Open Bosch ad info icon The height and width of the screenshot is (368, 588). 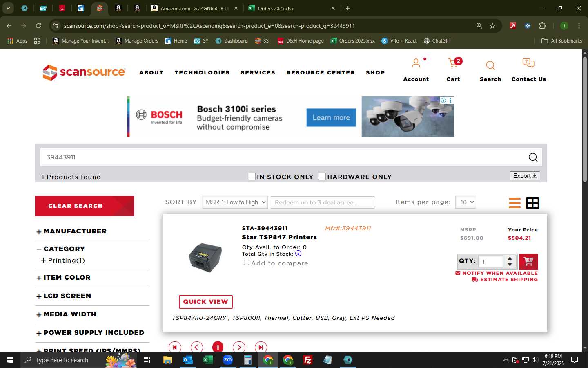(x=443, y=100)
